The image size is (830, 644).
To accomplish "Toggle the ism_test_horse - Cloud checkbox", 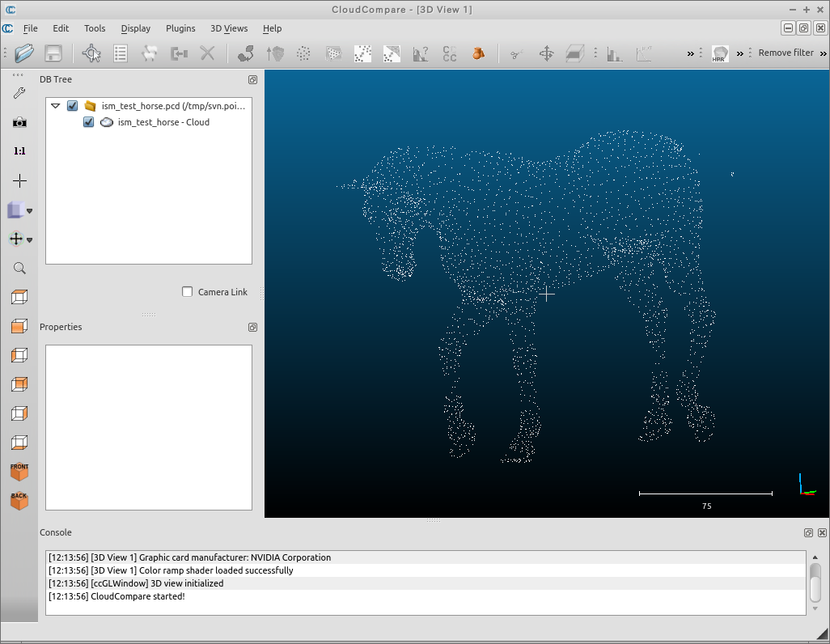I will pos(88,122).
